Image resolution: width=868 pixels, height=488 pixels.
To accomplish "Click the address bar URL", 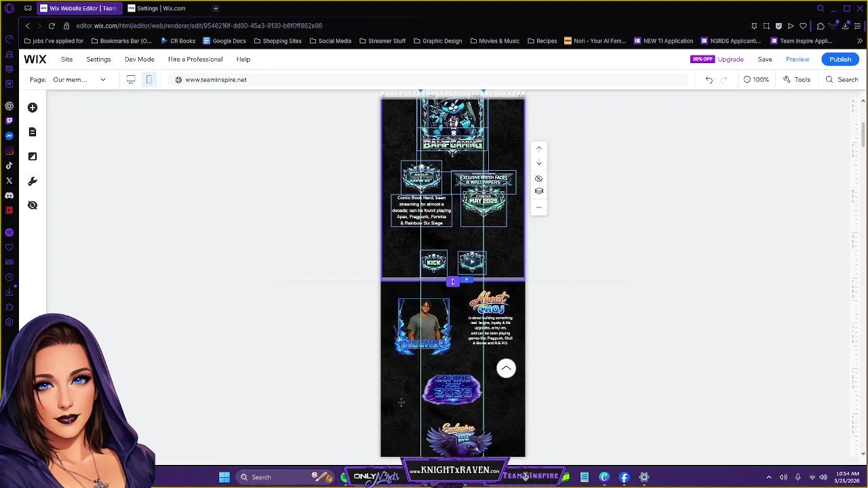I will coord(199,26).
